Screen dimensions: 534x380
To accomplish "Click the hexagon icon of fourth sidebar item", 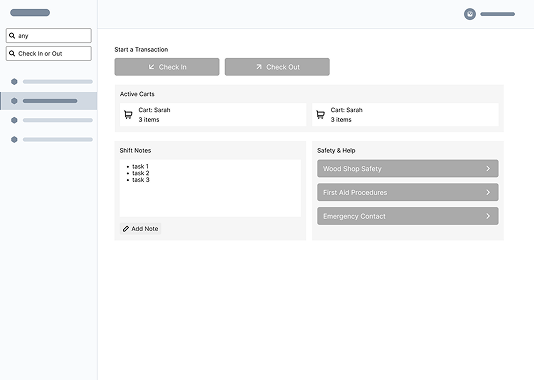I will tap(14, 140).
